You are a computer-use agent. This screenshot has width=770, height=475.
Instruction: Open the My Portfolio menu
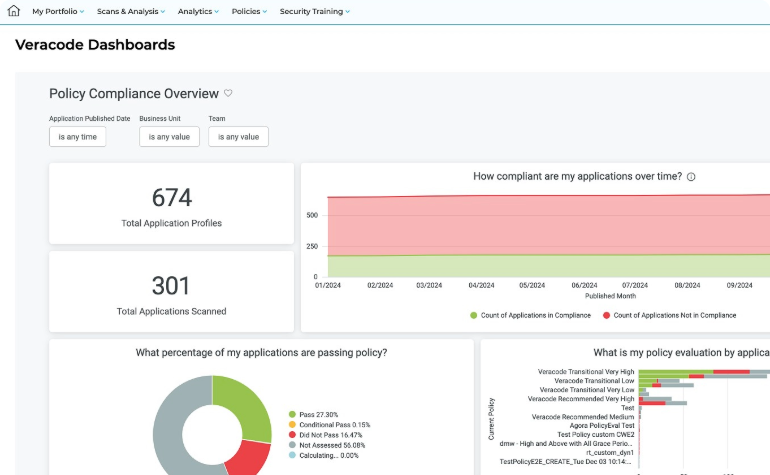pyautogui.click(x=58, y=12)
